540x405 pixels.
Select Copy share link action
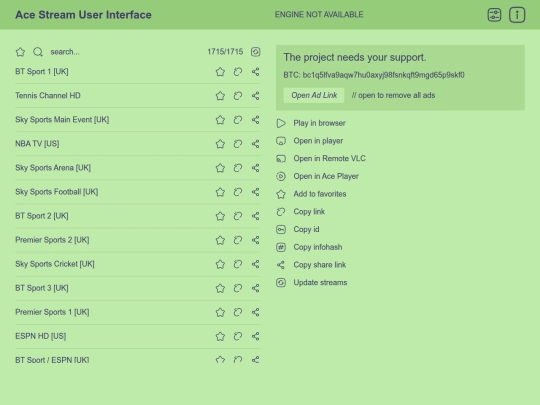coord(311,265)
